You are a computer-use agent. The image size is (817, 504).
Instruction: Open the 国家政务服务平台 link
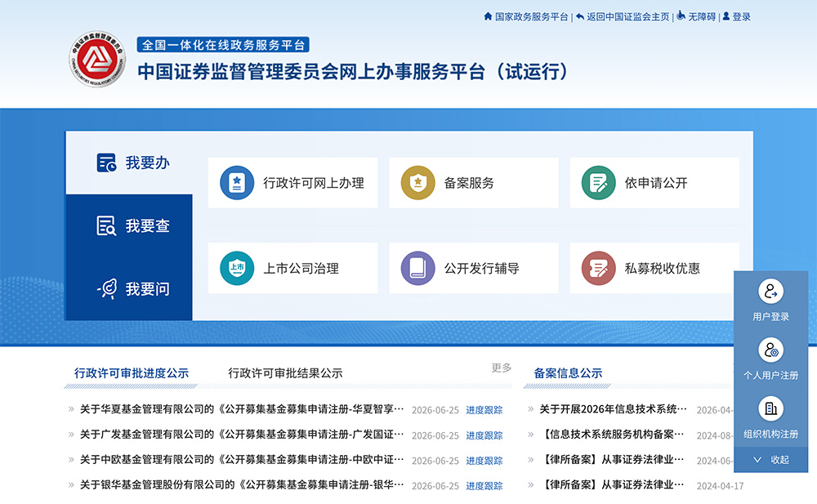point(531,16)
